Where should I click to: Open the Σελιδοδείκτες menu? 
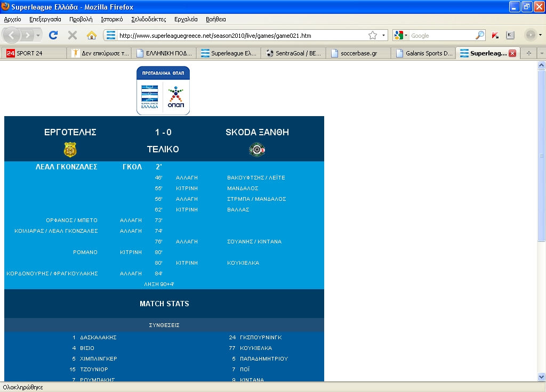[149, 19]
